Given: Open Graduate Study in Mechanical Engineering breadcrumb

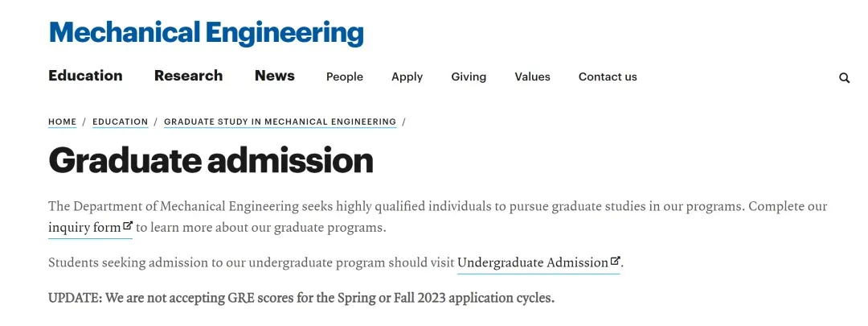Looking at the screenshot, I should 280,122.
